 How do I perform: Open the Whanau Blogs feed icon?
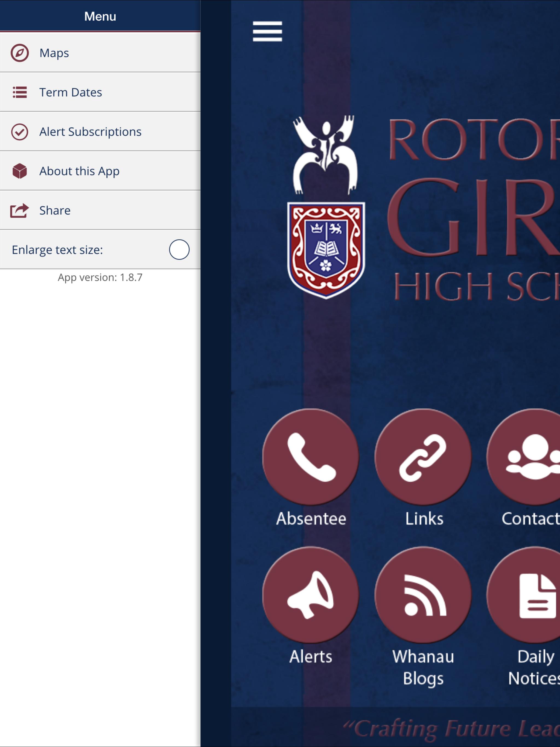tap(423, 595)
